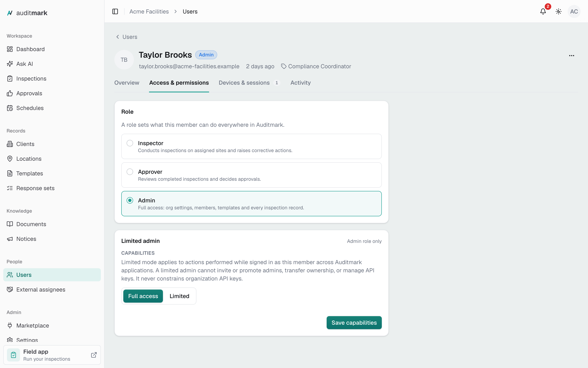Click taylor.brooks@acme-facilities.example email
588x368 pixels.
[x=189, y=66]
